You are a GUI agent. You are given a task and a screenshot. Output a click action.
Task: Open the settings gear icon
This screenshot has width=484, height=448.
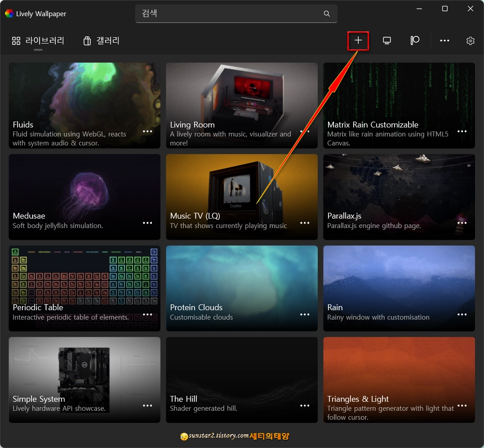point(470,41)
